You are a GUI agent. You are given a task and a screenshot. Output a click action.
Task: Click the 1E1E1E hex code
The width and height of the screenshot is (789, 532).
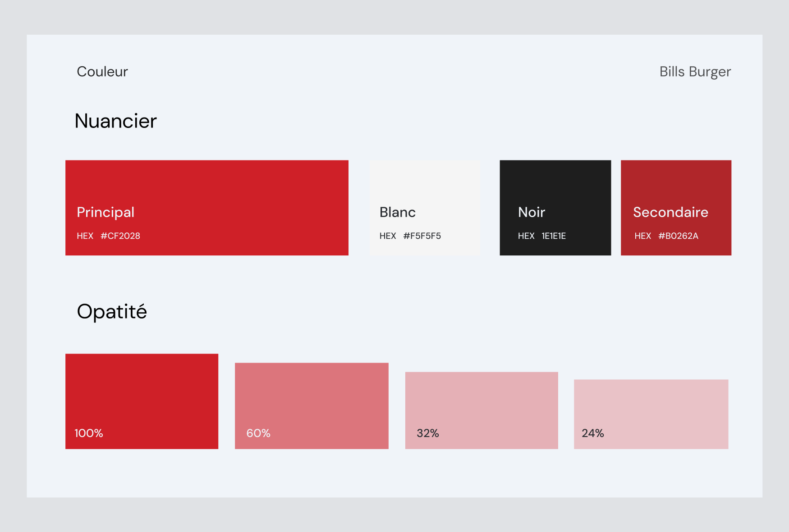554,236
